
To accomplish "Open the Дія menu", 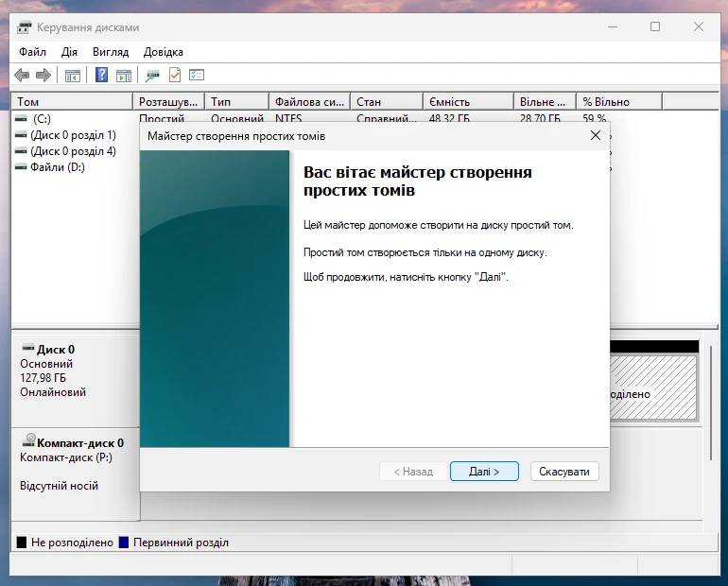I will point(69,52).
